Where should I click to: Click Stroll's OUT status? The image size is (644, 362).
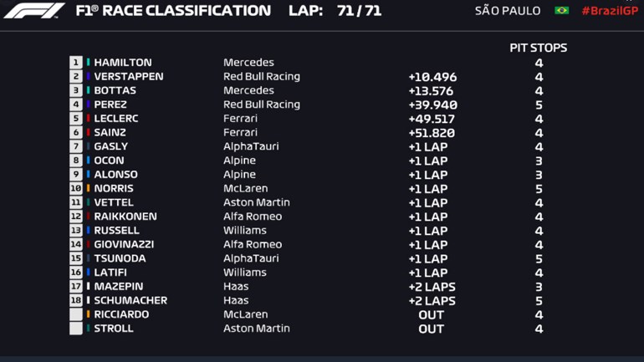431,329
